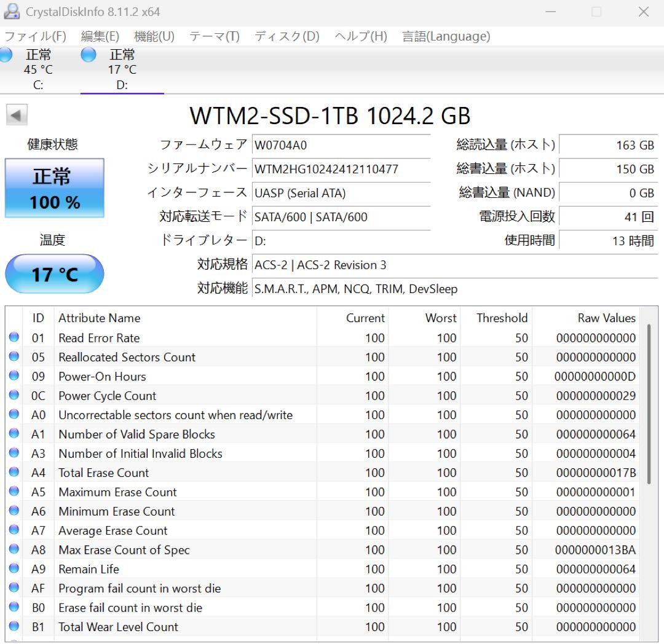Open the ファイル(F) menu
The height and width of the screenshot is (644, 664).
35,36
